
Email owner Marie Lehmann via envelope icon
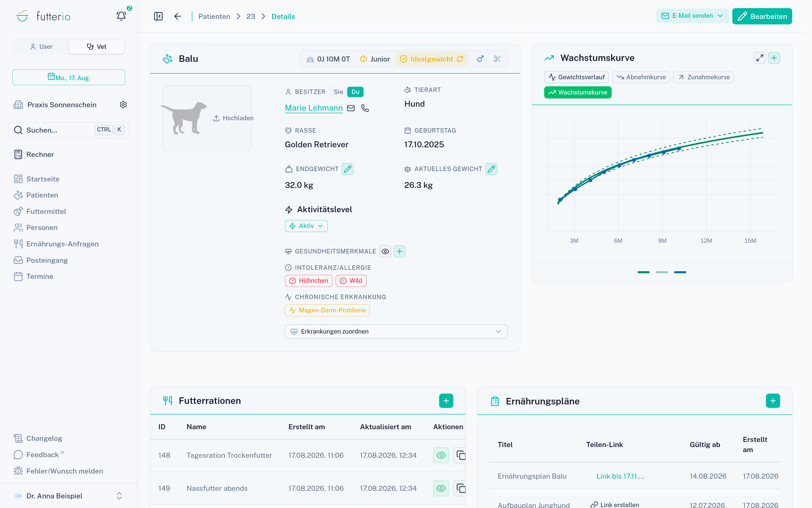[x=351, y=108]
